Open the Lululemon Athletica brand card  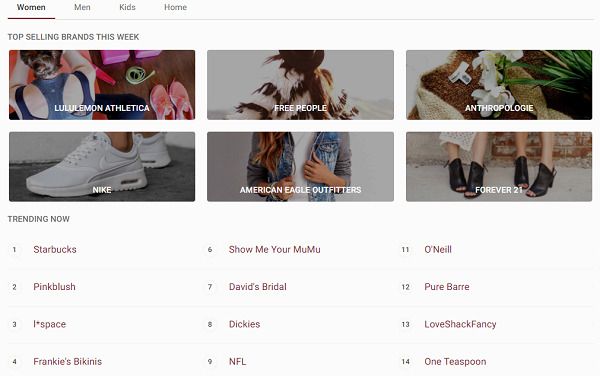(x=102, y=85)
